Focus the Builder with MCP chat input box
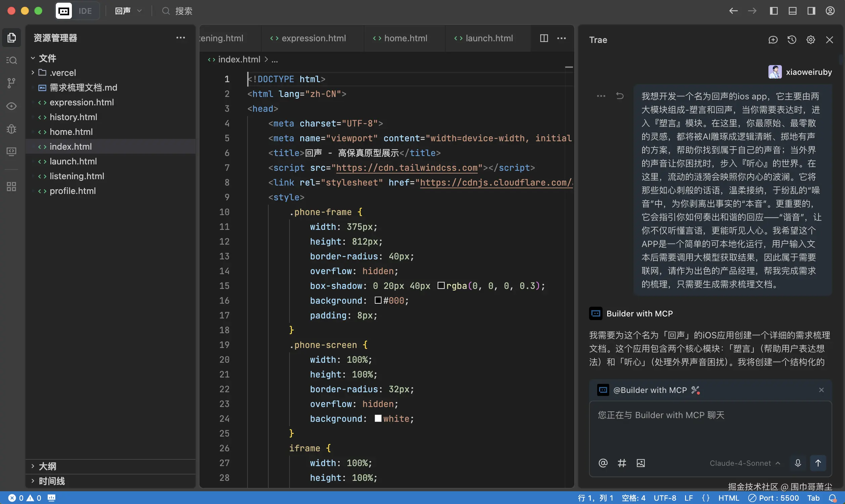845x504 pixels. pyautogui.click(x=710, y=427)
